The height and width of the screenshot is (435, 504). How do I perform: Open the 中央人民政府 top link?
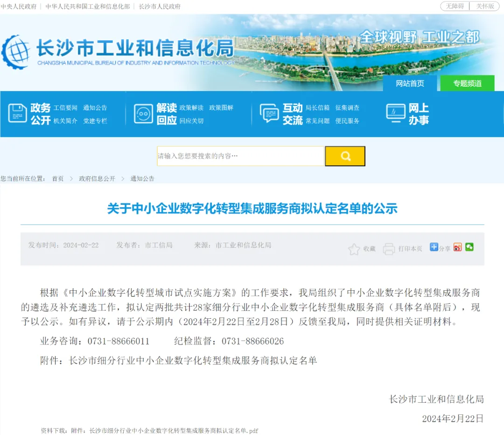[19, 7]
